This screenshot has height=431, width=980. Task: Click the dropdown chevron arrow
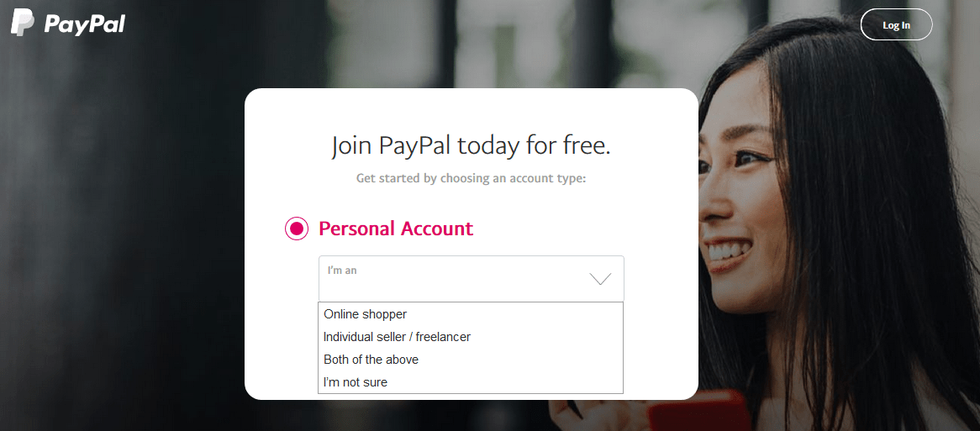point(600,279)
